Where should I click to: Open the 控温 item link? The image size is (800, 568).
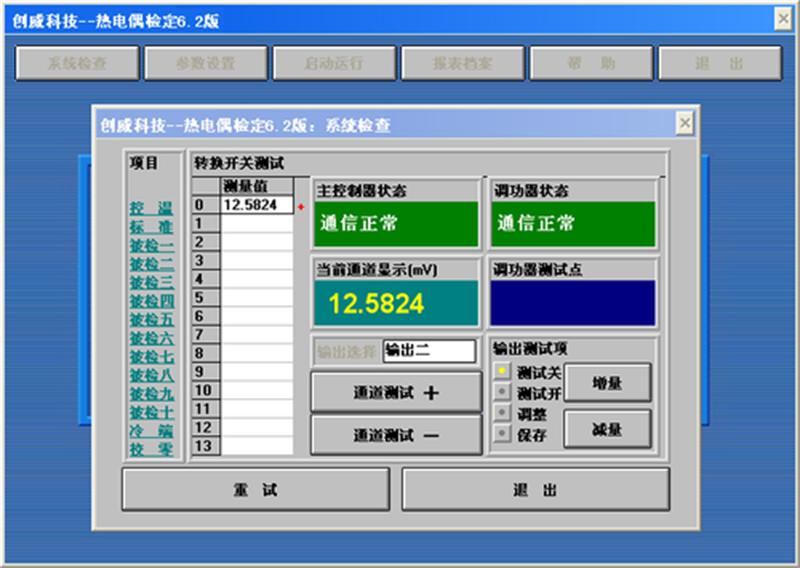151,208
